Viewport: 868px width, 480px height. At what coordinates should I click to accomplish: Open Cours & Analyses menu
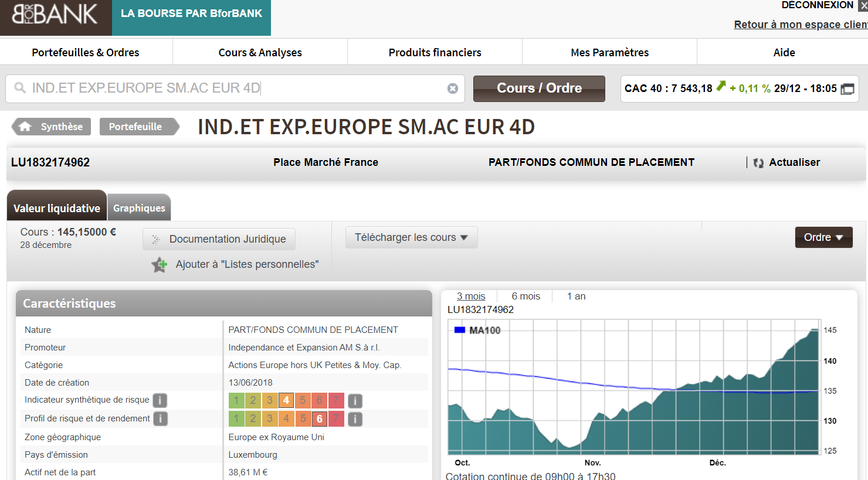[260, 52]
